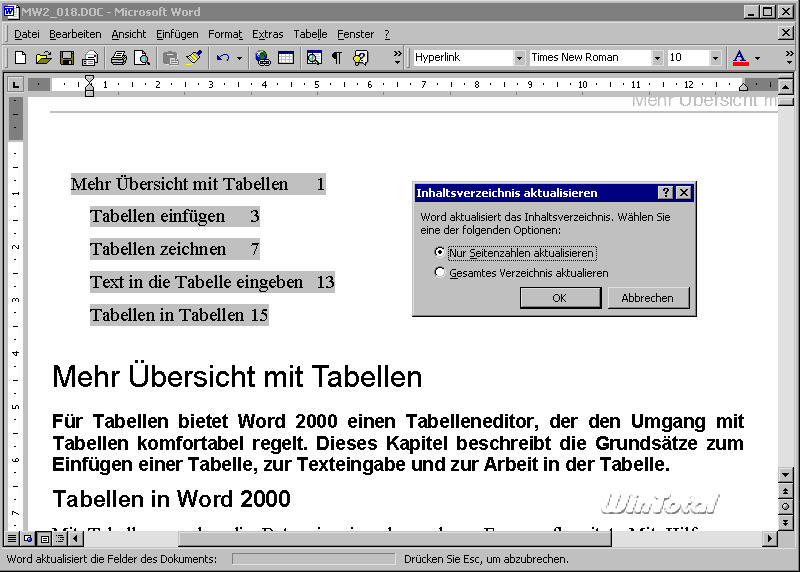This screenshot has height=572, width=800.
Task: Toggle the Document Map icon
Action: coord(314,58)
